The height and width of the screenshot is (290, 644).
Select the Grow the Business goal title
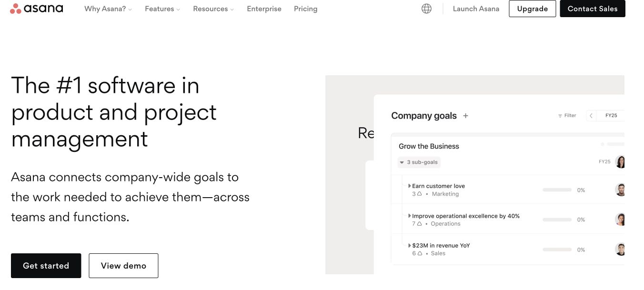[429, 146]
